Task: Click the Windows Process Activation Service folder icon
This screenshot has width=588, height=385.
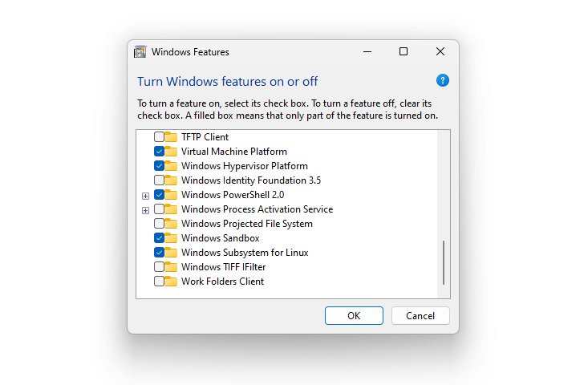Action: (171, 209)
